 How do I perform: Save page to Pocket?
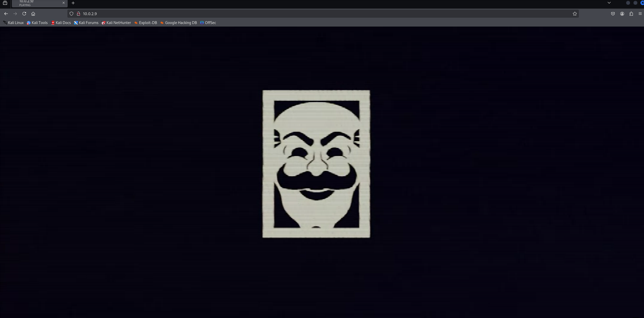[x=613, y=14]
